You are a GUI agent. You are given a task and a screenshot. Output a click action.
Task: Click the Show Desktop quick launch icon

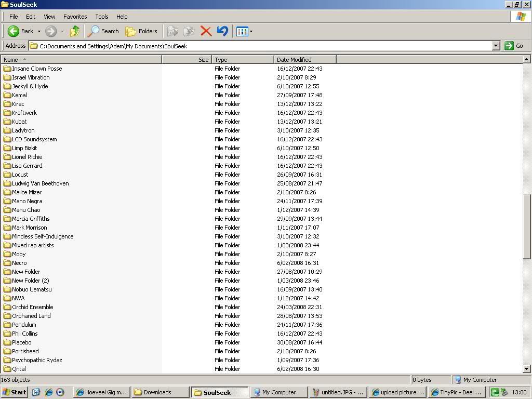(x=36, y=392)
